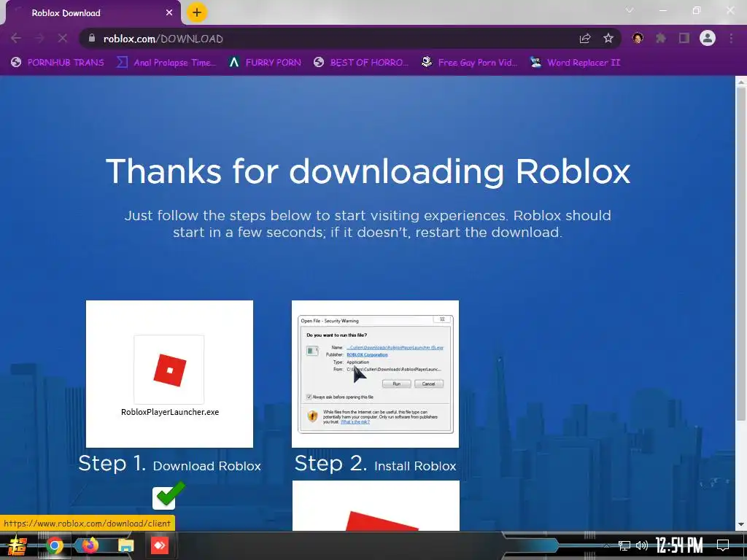747x560 pixels.
Task: Open a new tab with the plus button
Action: tap(197, 12)
